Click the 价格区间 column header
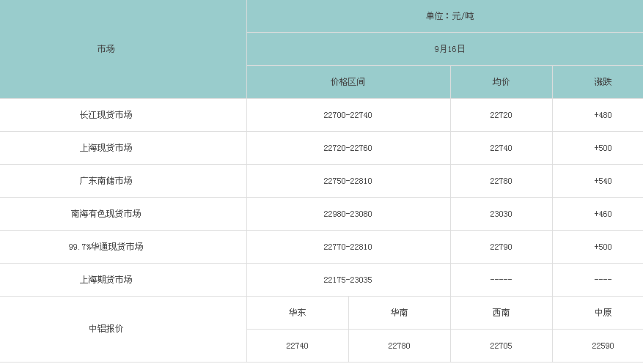 (x=348, y=82)
